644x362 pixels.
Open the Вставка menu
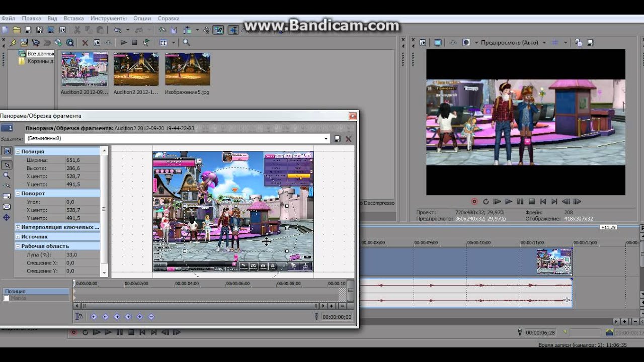(74, 18)
